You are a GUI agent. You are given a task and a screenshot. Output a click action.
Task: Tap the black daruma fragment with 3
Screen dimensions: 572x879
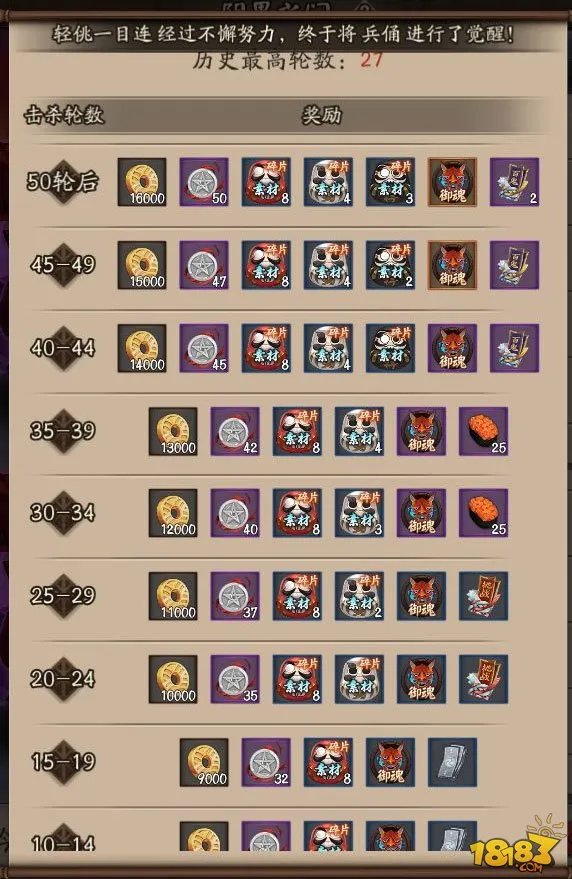(x=390, y=182)
